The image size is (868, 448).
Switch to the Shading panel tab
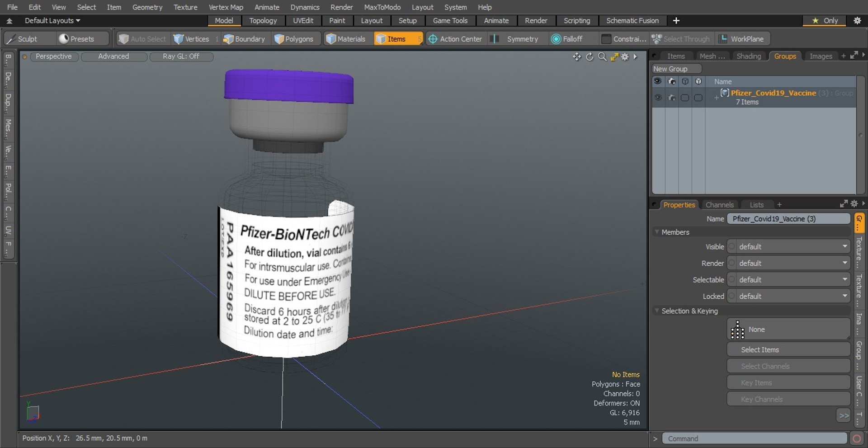748,56
